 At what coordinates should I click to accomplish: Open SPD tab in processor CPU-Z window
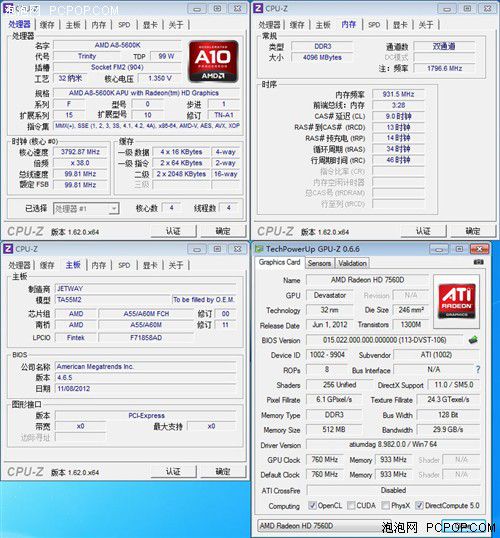click(x=124, y=25)
